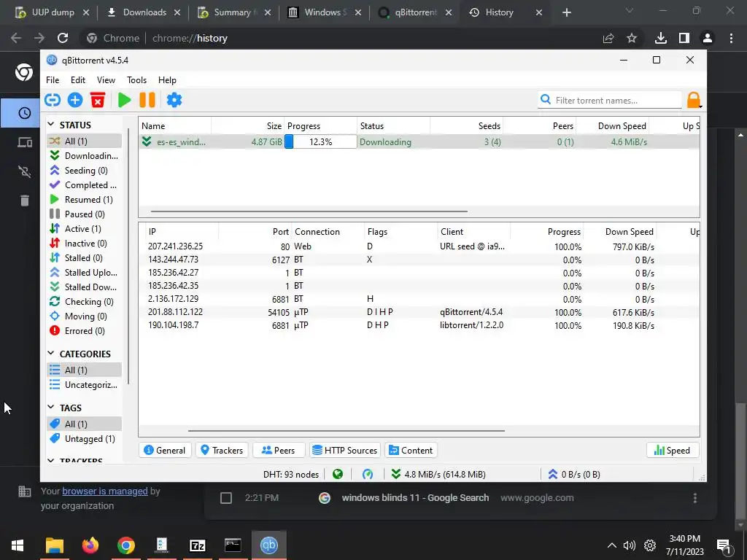Open the Speed graph tab
Image resolution: width=747 pixels, height=560 pixels.
(x=672, y=450)
